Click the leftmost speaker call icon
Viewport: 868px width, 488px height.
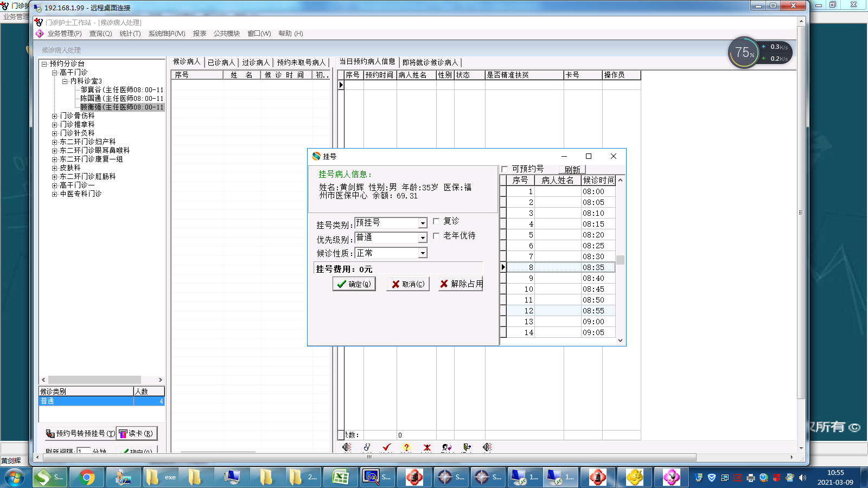tap(347, 447)
